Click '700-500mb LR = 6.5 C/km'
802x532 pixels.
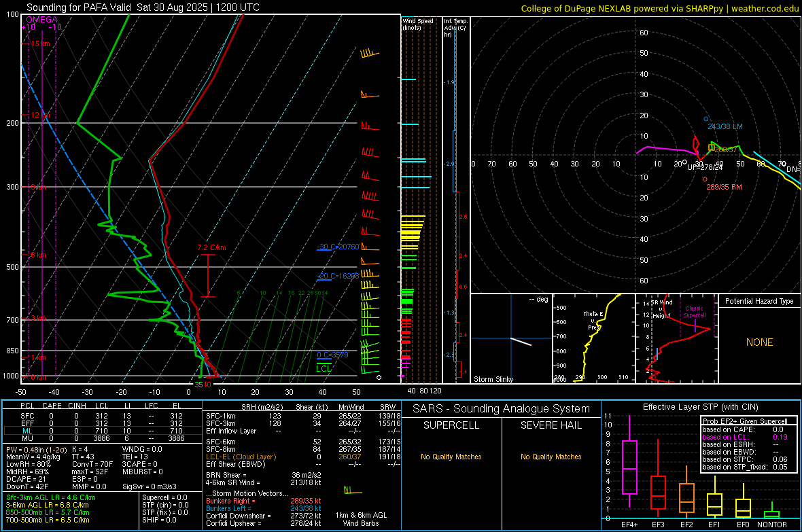pos(48,520)
